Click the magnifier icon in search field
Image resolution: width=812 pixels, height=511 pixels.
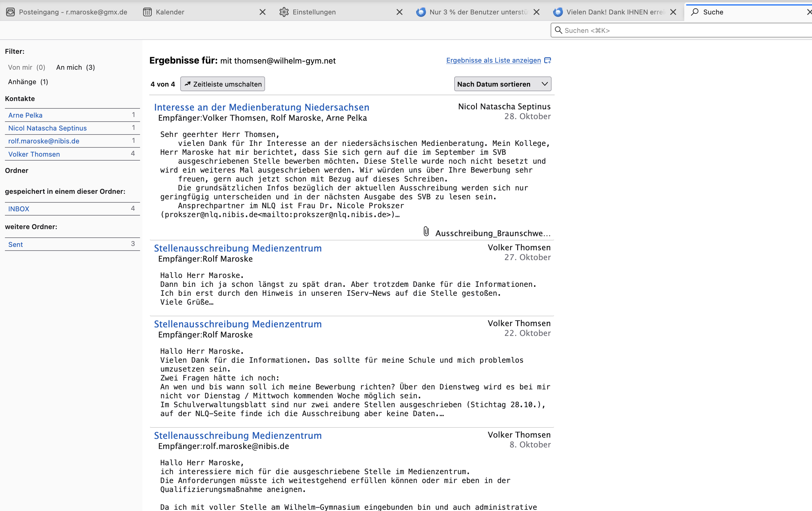pyautogui.click(x=558, y=30)
